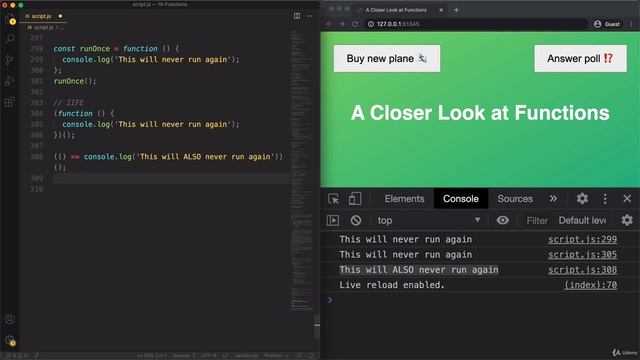Click the Buy new plane button
The image size is (640, 360).
click(387, 58)
